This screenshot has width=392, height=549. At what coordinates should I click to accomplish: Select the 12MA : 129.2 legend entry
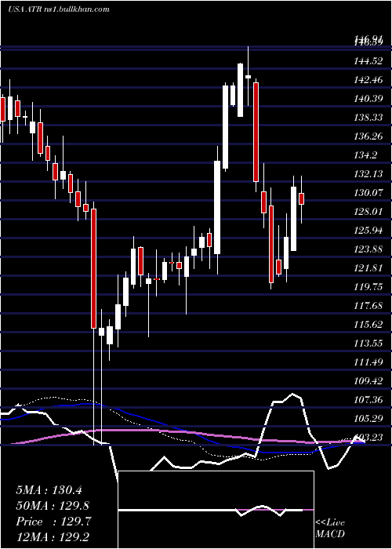coord(53,537)
